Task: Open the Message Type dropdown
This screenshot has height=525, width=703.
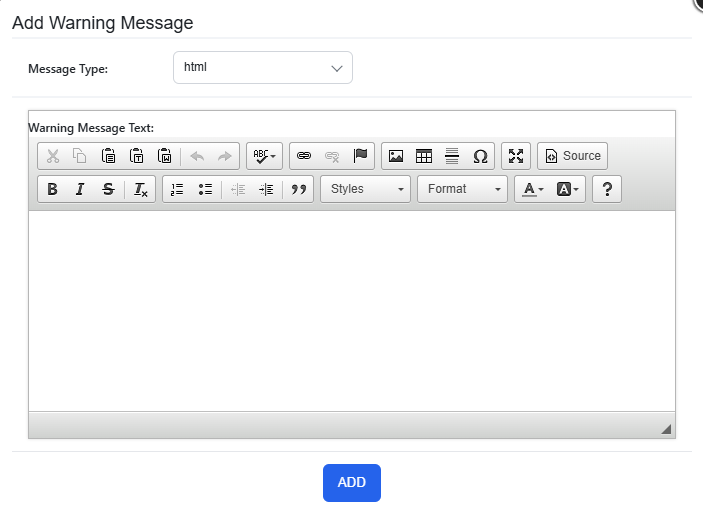Action: tap(263, 68)
